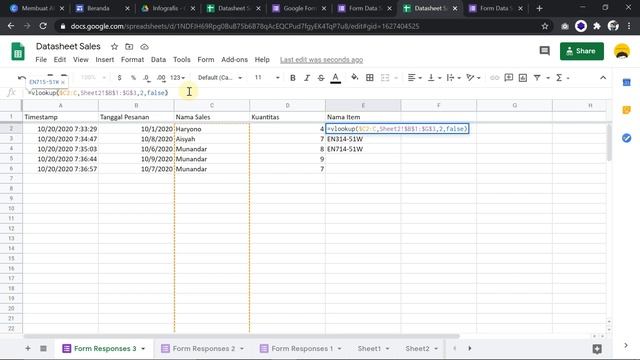Open the File menu
Image resolution: width=640 pixels, height=360 pixels.
click(41, 60)
